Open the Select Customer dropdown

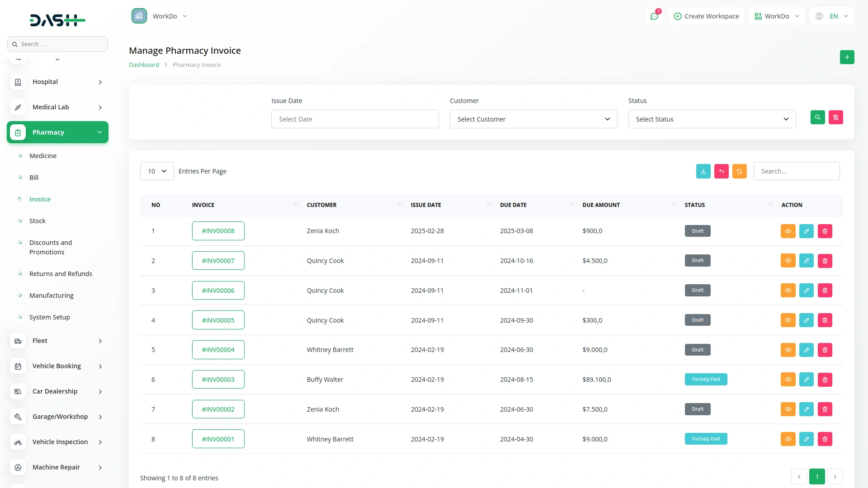point(533,119)
